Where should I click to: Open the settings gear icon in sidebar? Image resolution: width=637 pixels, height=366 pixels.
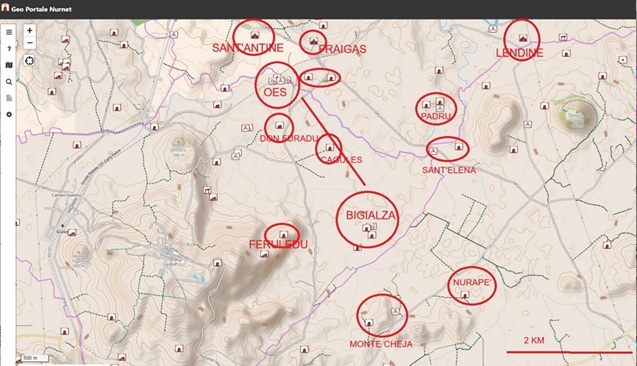click(x=9, y=115)
